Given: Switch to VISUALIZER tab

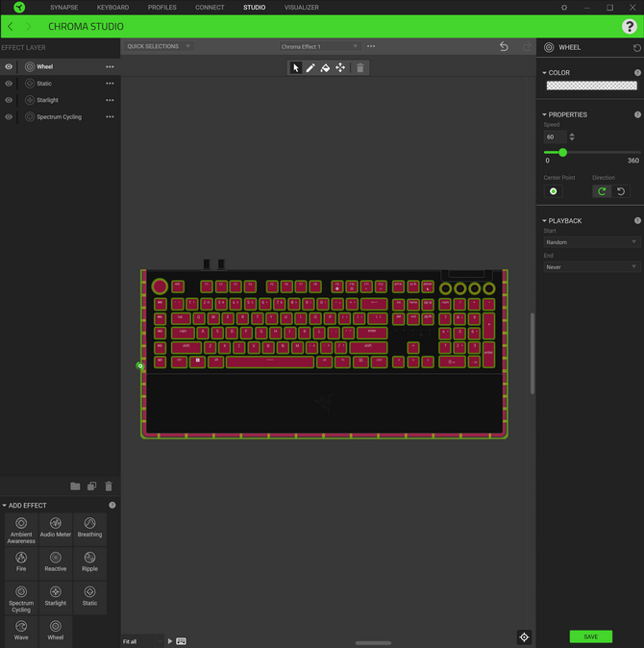Looking at the screenshot, I should (302, 8).
